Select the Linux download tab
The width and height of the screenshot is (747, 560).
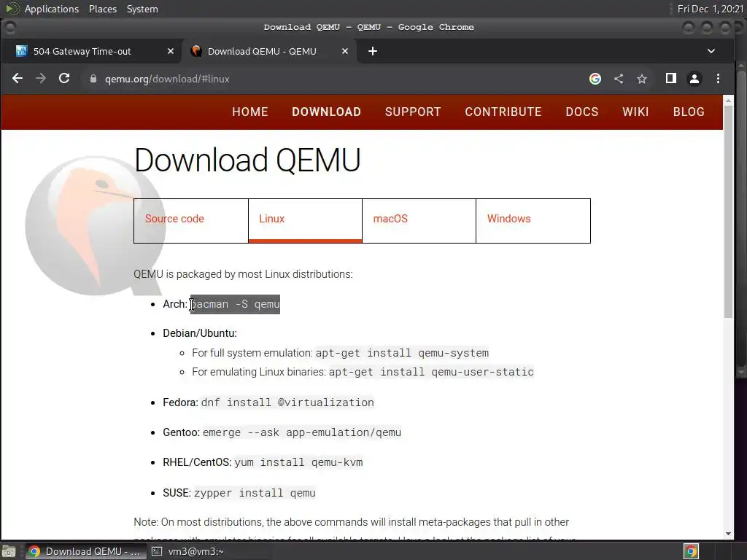(305, 221)
